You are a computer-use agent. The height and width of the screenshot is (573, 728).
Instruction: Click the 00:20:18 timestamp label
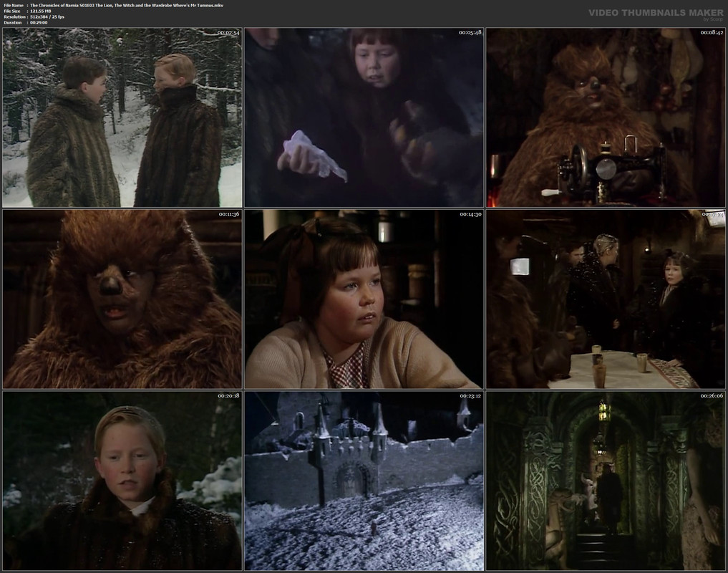pos(228,395)
